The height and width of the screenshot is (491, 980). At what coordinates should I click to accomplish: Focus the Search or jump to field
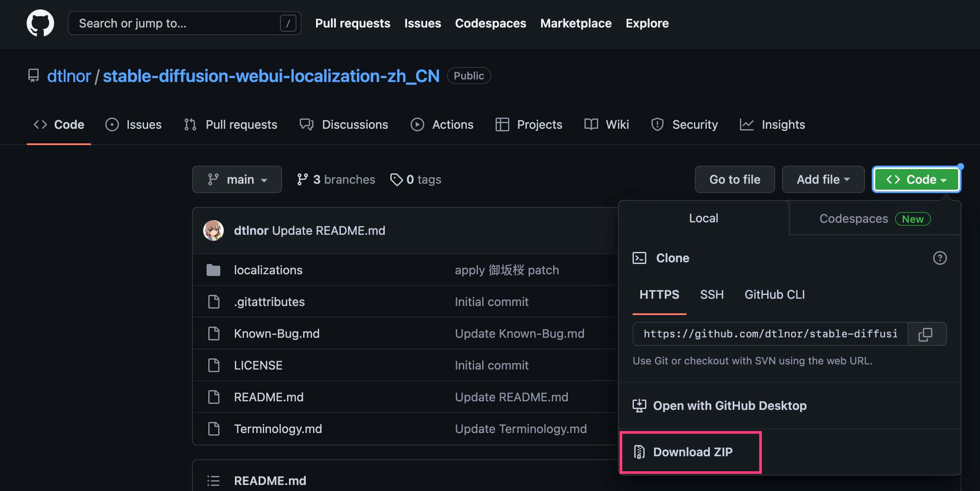point(176,23)
